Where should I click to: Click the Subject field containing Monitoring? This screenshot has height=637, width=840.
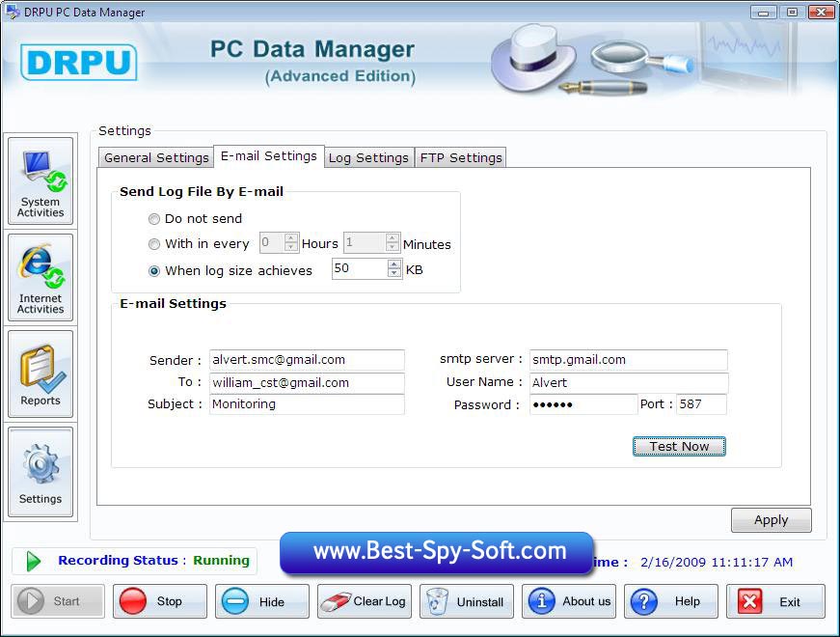[307, 404]
